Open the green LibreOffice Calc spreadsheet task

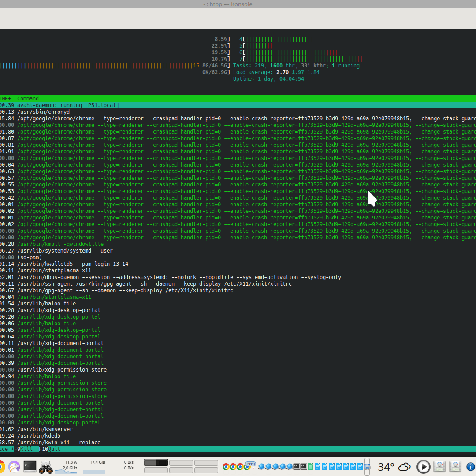(311, 467)
